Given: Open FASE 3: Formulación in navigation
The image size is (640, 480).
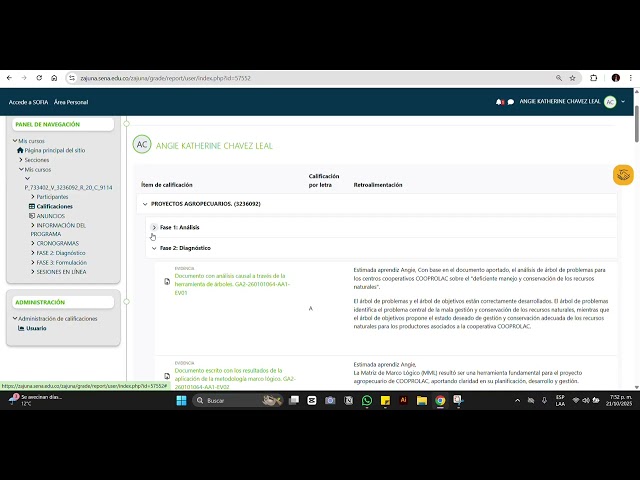Looking at the screenshot, I should 62,262.
